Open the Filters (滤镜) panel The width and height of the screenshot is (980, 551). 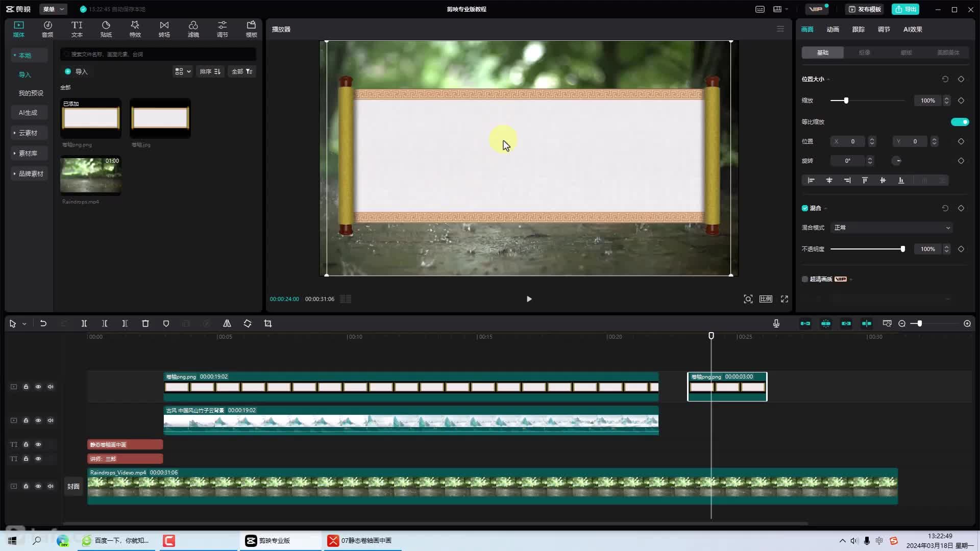tap(193, 29)
